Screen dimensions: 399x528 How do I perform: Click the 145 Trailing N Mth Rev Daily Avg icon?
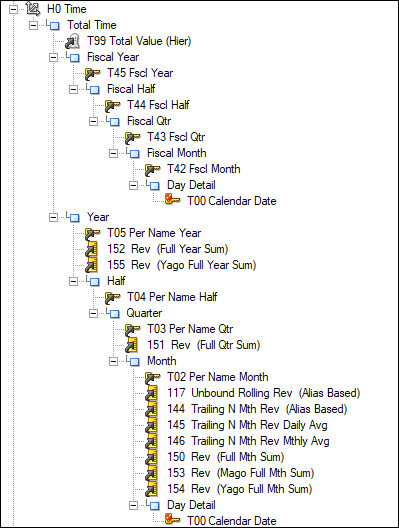point(152,425)
